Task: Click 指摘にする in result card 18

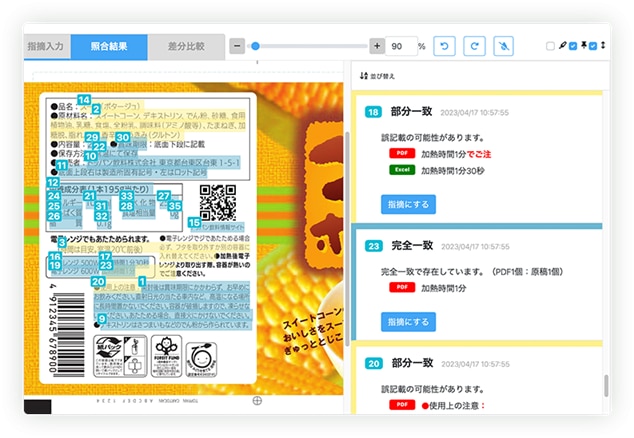Action: click(408, 204)
